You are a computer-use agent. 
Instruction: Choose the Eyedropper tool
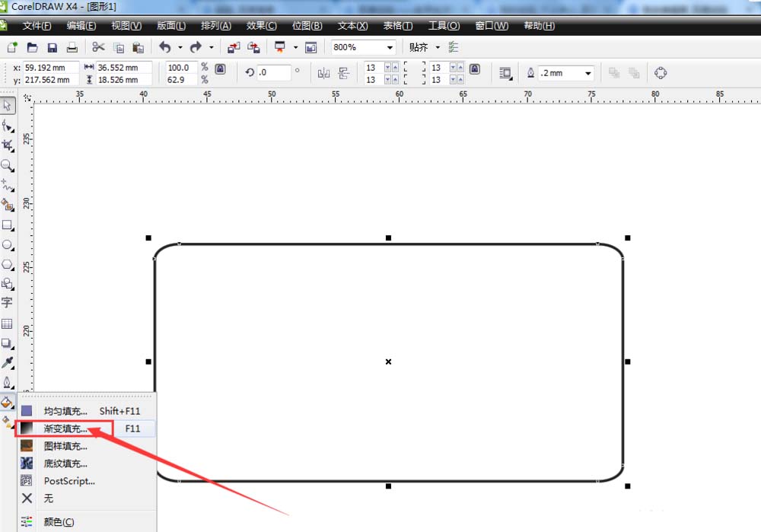8,362
